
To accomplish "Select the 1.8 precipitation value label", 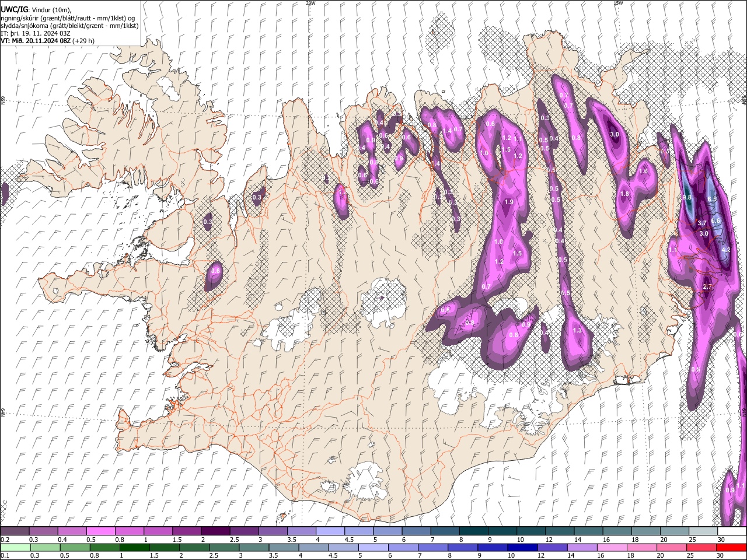I will 624,194.
